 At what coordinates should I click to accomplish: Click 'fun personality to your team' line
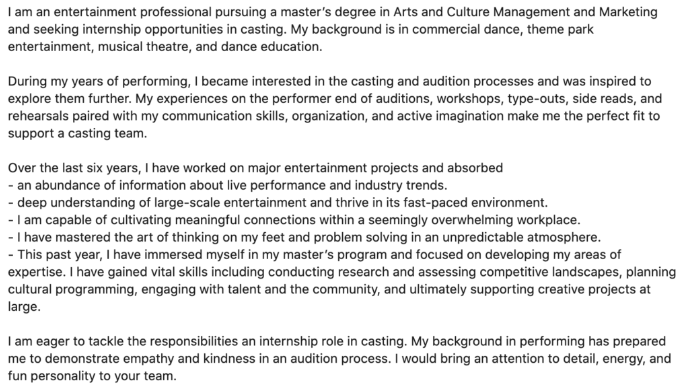pyautogui.click(x=92, y=376)
